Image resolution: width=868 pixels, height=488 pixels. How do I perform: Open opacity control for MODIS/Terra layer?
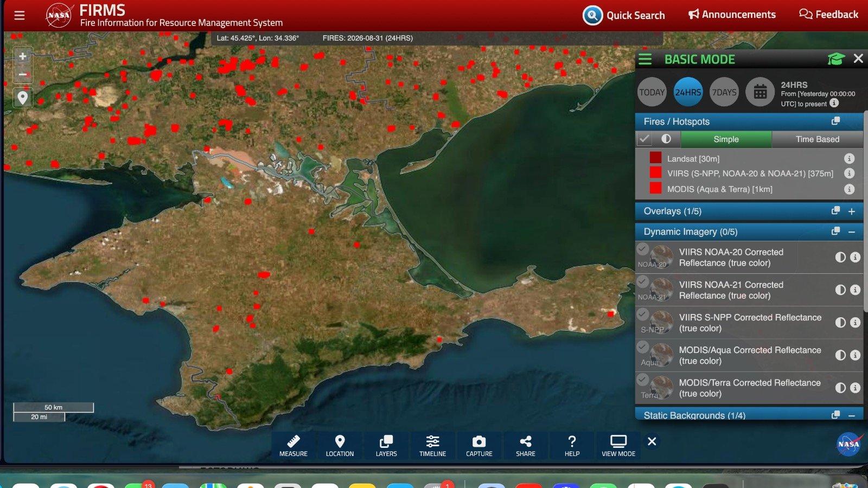tap(840, 388)
